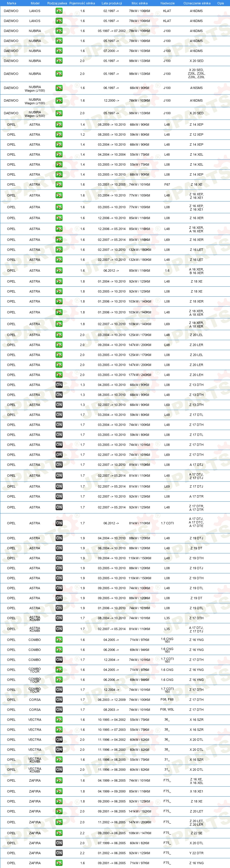Image resolution: width=230 pixels, height=868 pixels.
Task: Click years cell '07.1999 -> 06.2005'
Action: coord(112,843)
